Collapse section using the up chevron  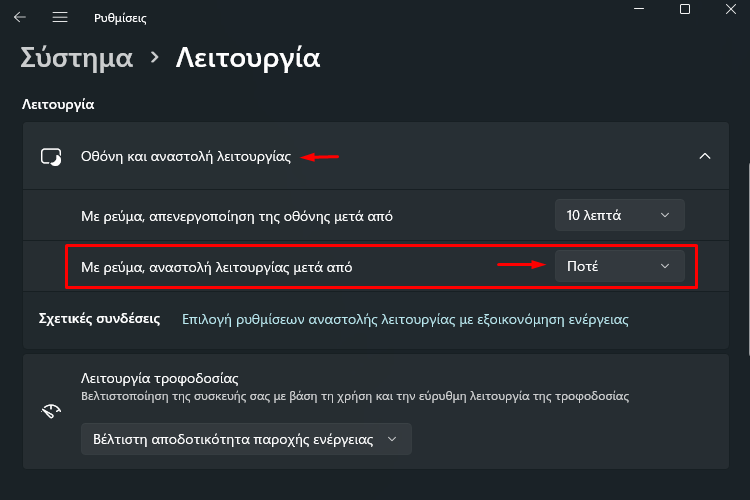coord(705,156)
